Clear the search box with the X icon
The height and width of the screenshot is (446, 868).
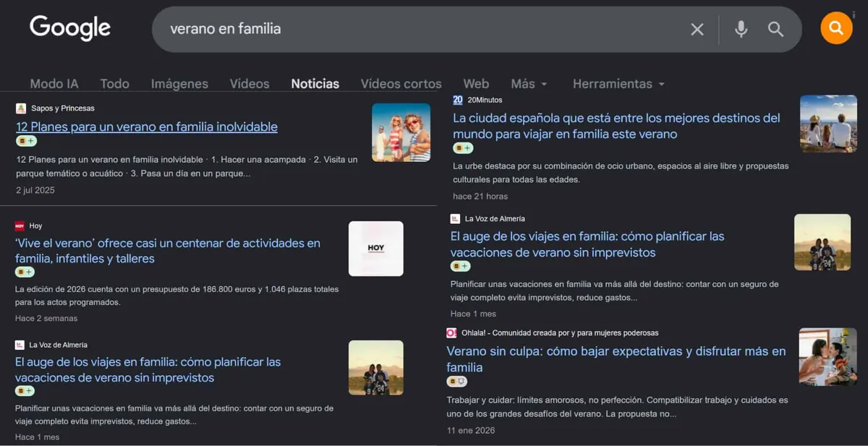[697, 29]
